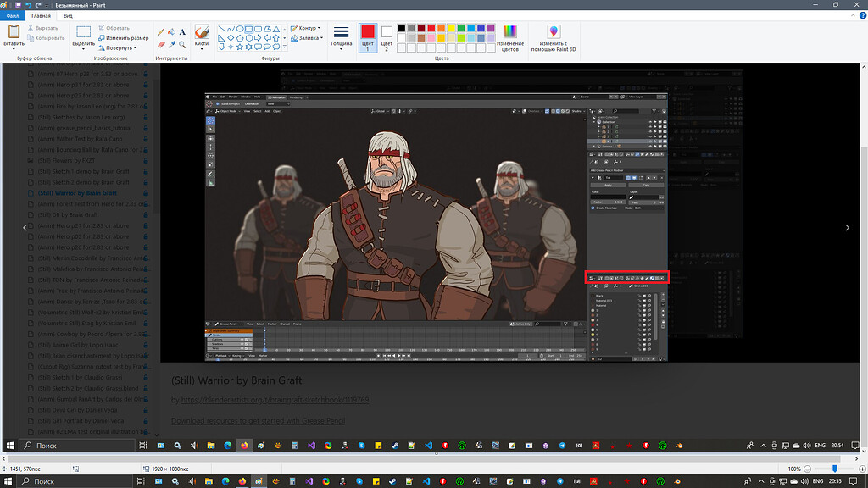Switch to the View (Вид) tab
The height and width of the screenshot is (488, 868).
(68, 15)
